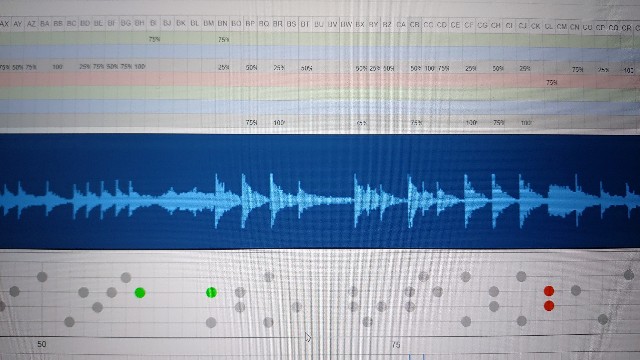Click the CB column header
This screenshot has height=360, width=640.
pos(414,25)
